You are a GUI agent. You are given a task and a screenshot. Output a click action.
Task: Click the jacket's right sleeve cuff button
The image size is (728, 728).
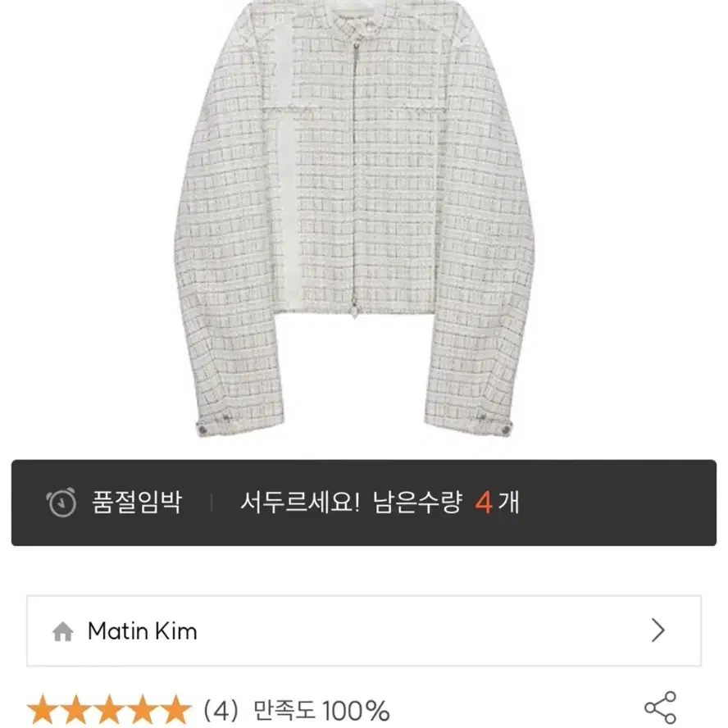506,430
